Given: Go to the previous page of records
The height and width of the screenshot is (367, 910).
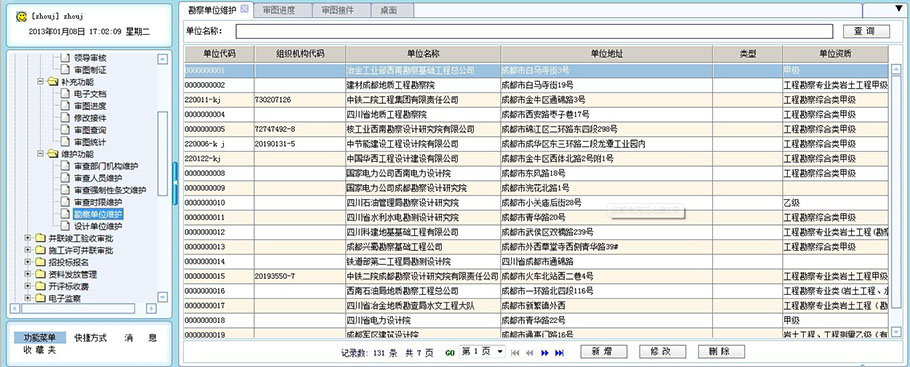Looking at the screenshot, I should coord(529,352).
